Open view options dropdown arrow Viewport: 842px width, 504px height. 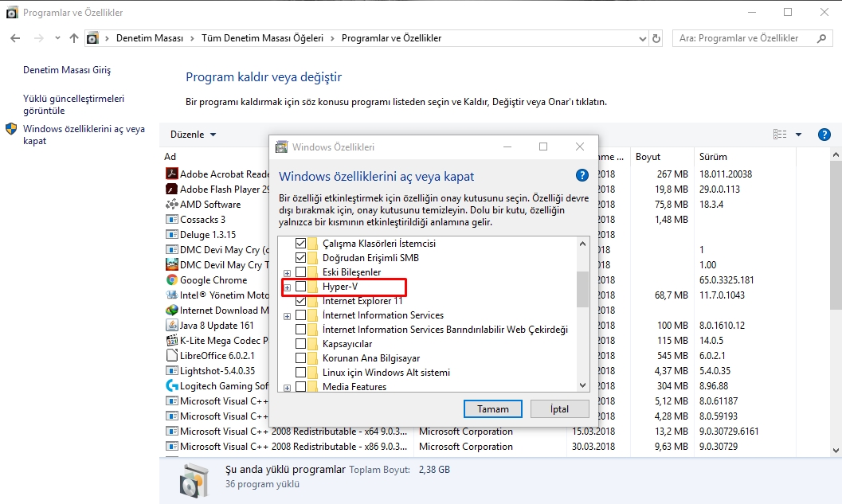(x=798, y=135)
